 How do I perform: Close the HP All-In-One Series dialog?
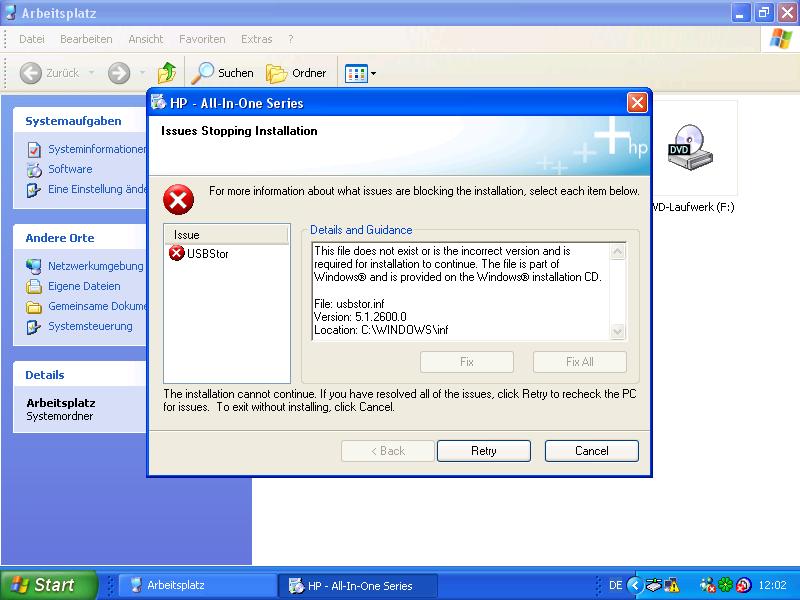(x=637, y=103)
